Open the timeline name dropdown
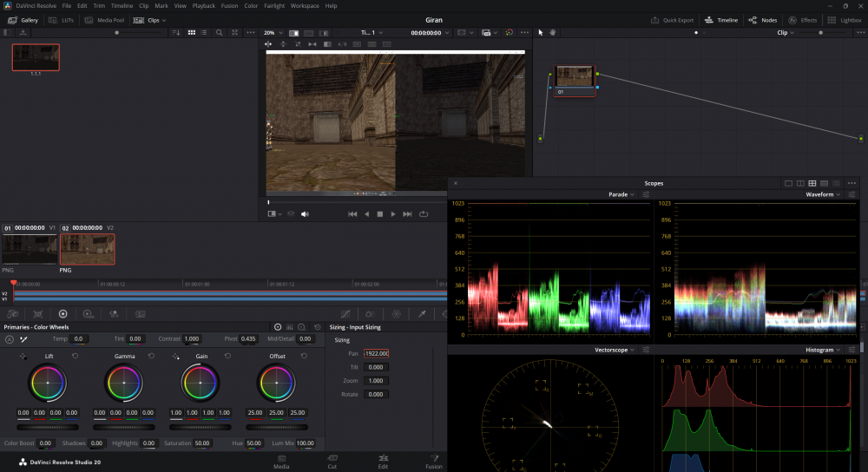Viewport: 868px width, 472px height. tap(372, 33)
